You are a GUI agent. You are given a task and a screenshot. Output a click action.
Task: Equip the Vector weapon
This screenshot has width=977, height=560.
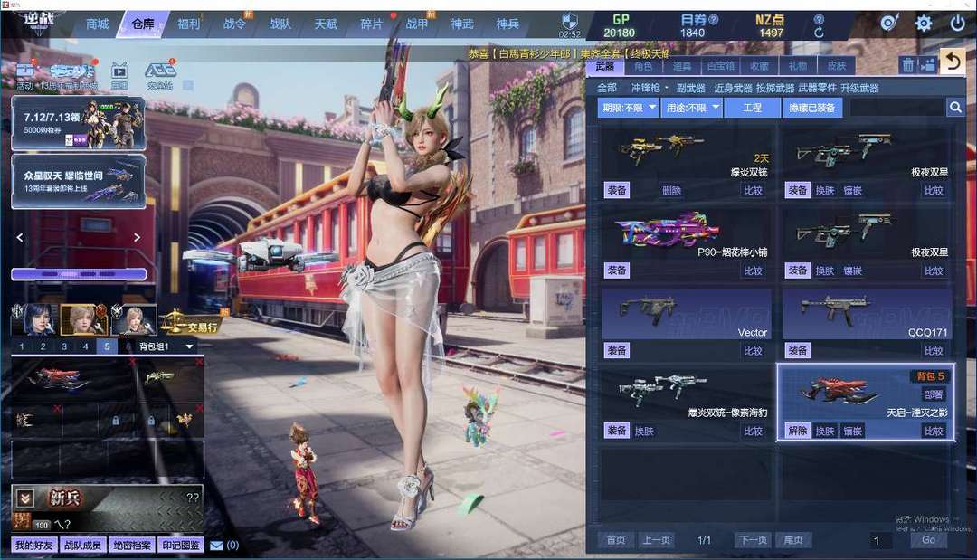(616, 351)
